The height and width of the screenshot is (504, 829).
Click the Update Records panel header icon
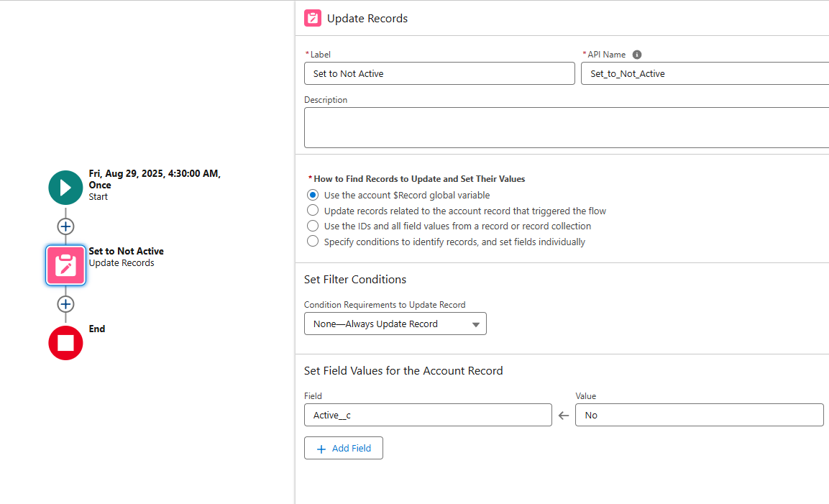click(313, 19)
